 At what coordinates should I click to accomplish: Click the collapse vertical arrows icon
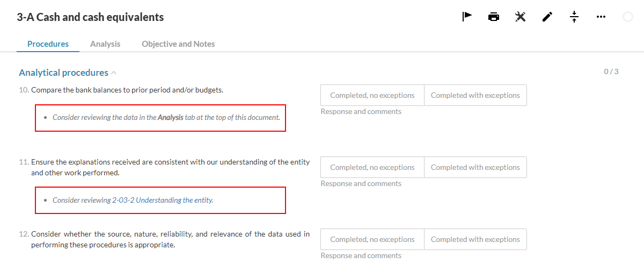pos(574,17)
